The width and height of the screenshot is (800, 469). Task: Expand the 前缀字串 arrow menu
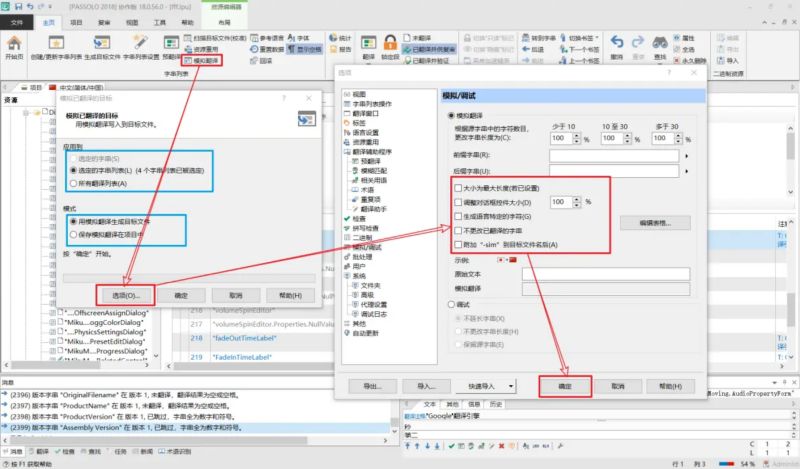pyautogui.click(x=688, y=157)
